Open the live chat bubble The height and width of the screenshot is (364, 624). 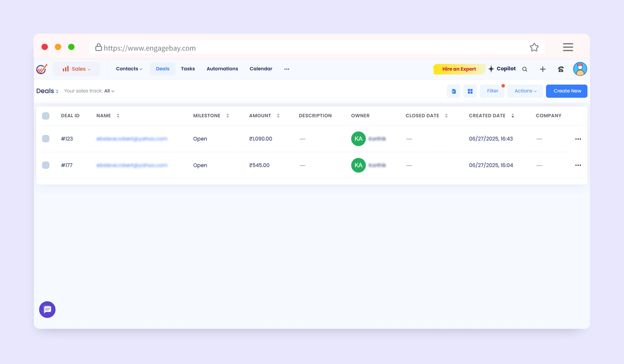click(x=47, y=309)
